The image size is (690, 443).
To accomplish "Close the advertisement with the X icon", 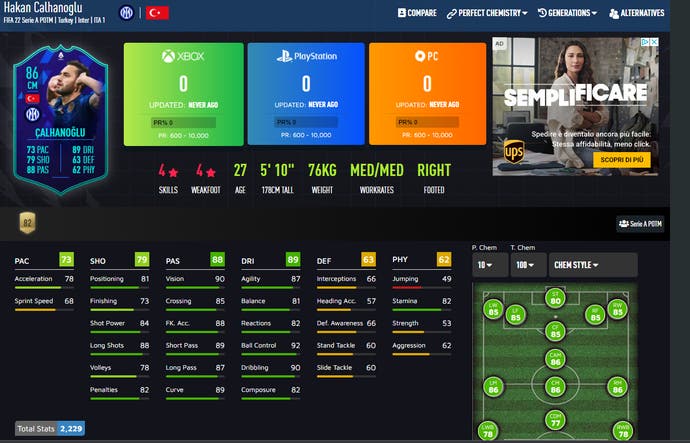I will pos(654,42).
